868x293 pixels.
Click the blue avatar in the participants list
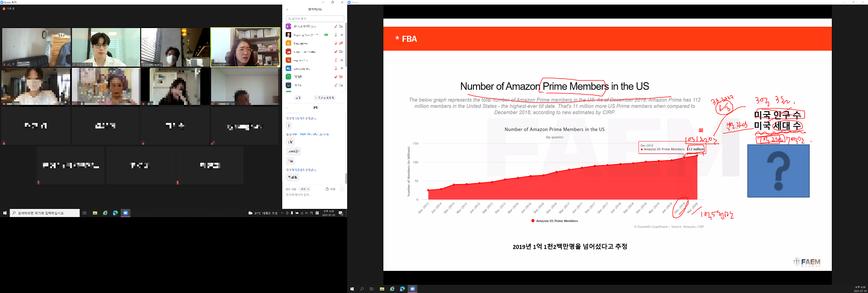(288, 68)
